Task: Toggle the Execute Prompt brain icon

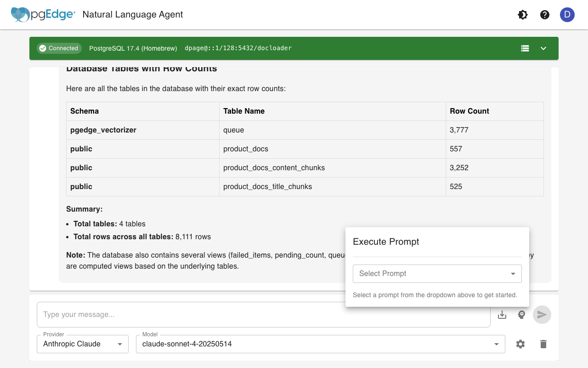Action: point(521,315)
